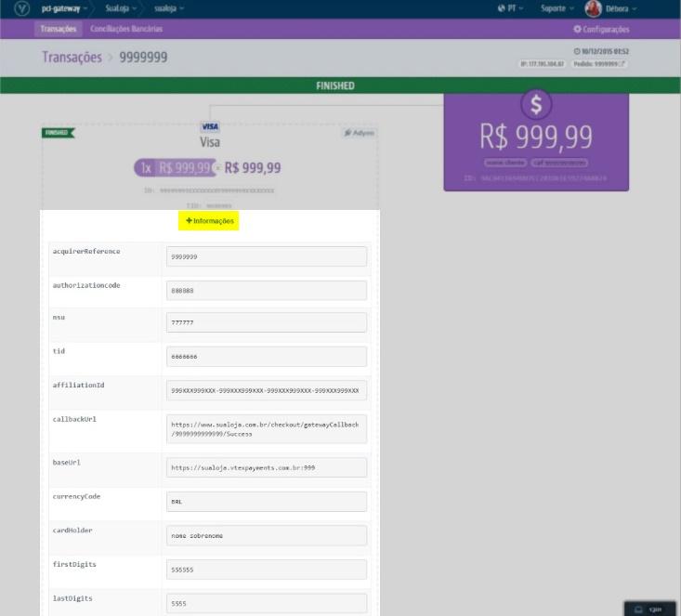Click the dollar sign circle icon

coord(536,104)
